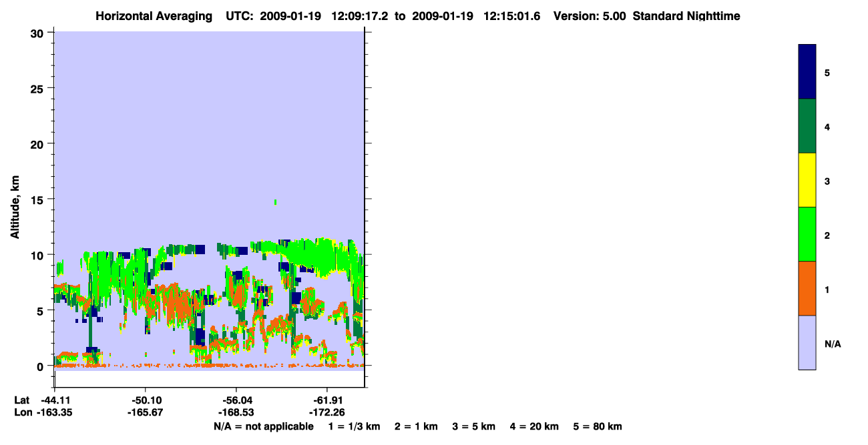Image resolution: width=868 pixels, height=445 pixels.
Task: Click the 'Altitude, km' axis label
Action: [15, 205]
